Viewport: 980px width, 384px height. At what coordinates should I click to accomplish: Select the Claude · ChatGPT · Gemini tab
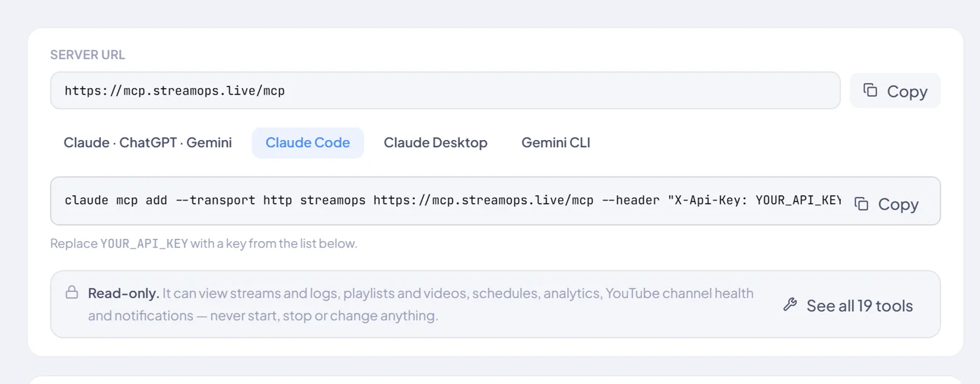(x=148, y=143)
